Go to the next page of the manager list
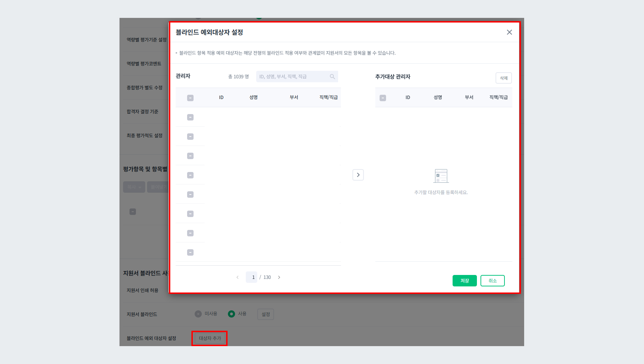 (x=279, y=277)
